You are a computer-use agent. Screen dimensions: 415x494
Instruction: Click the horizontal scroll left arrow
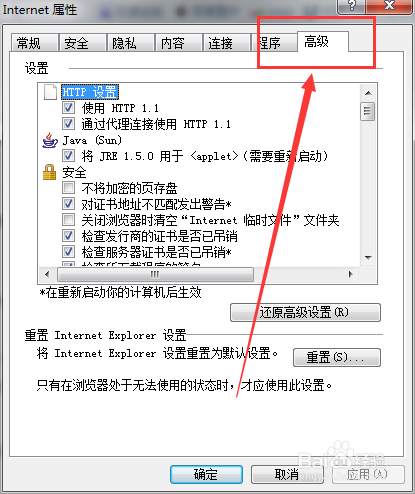[x=47, y=274]
